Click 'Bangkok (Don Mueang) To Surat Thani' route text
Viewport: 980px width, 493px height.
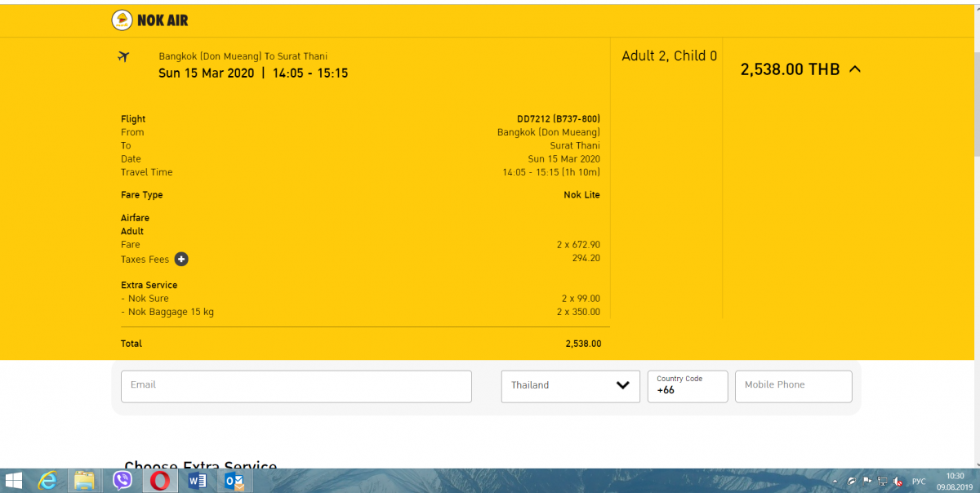(243, 56)
